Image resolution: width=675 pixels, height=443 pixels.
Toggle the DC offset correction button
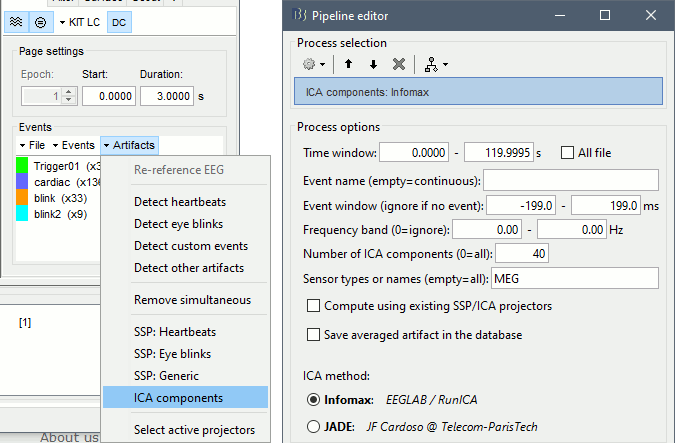point(117,21)
